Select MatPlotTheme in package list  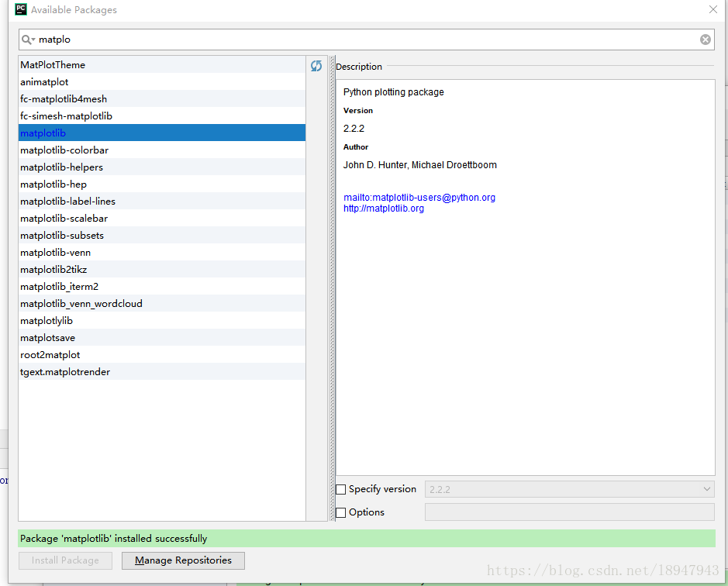tap(53, 65)
